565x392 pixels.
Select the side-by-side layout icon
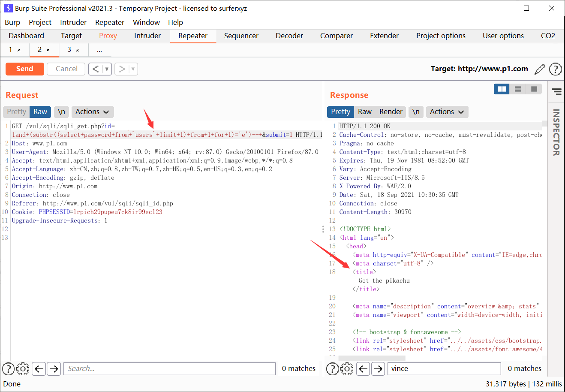click(502, 89)
